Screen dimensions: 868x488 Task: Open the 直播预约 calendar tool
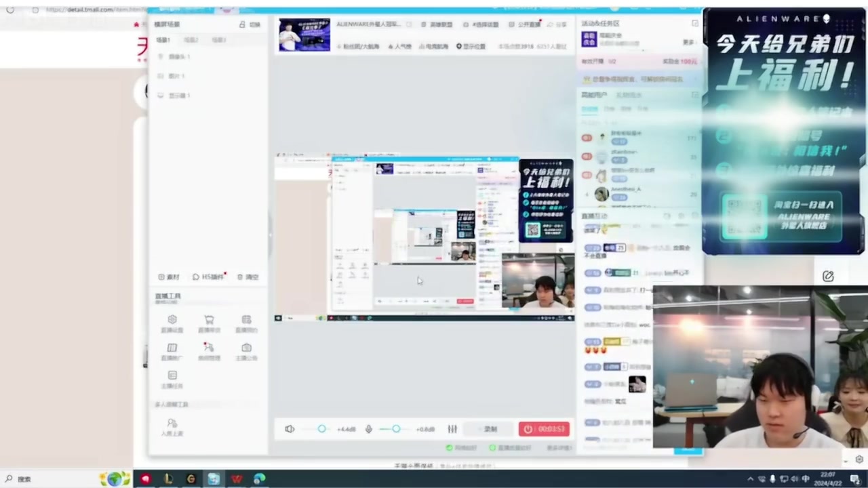point(246,323)
